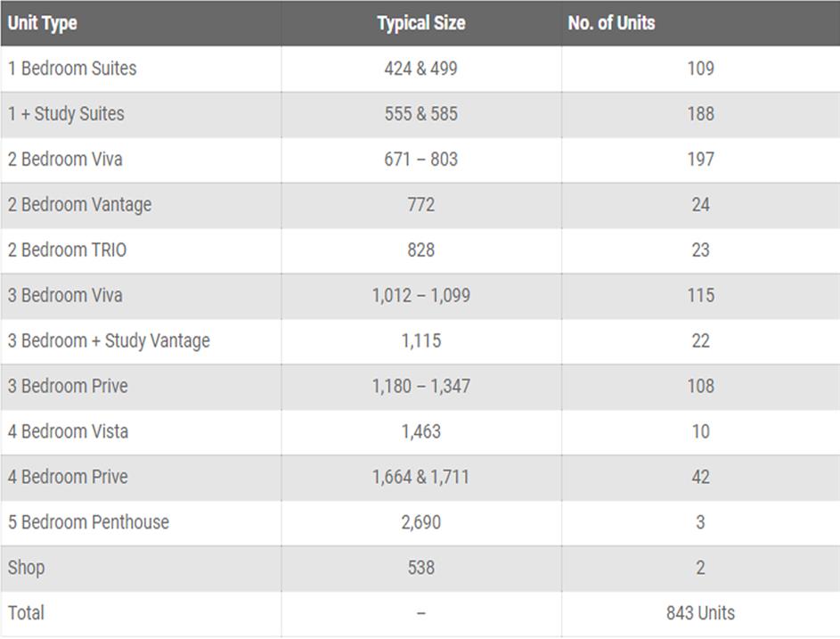Click the 3 Bedroom Prive label

pos(68,386)
